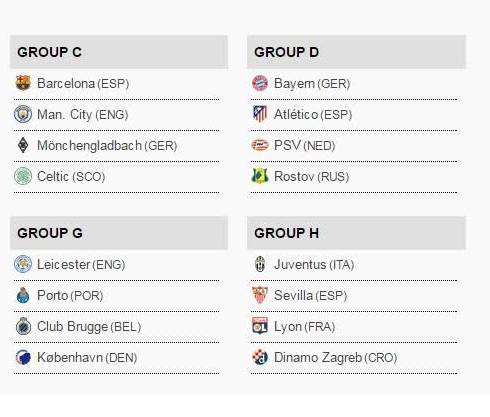Viewport: 490px width, 417px height.
Task: Select the GROUP H header bar
Action: coord(356,233)
